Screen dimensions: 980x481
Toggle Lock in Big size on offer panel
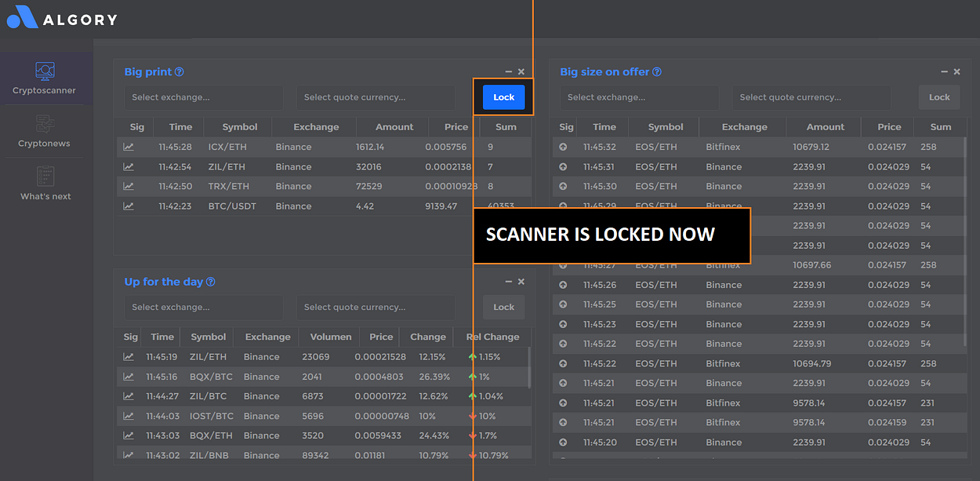point(939,97)
